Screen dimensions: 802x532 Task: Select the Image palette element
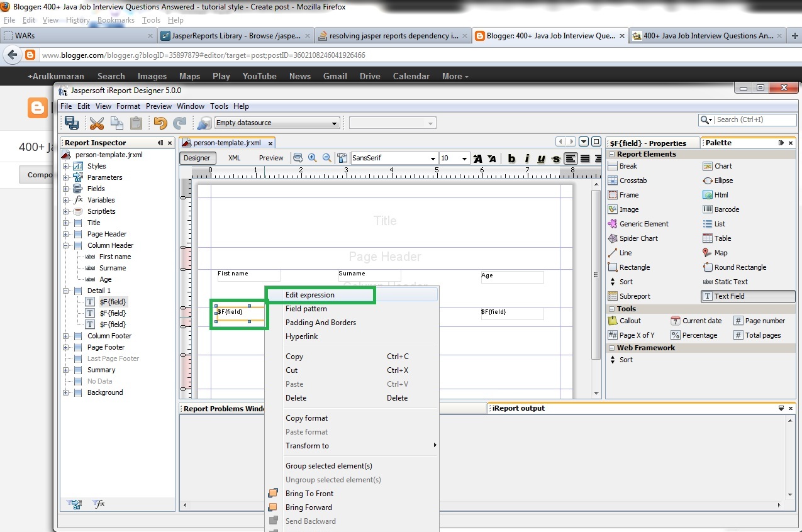623,209
